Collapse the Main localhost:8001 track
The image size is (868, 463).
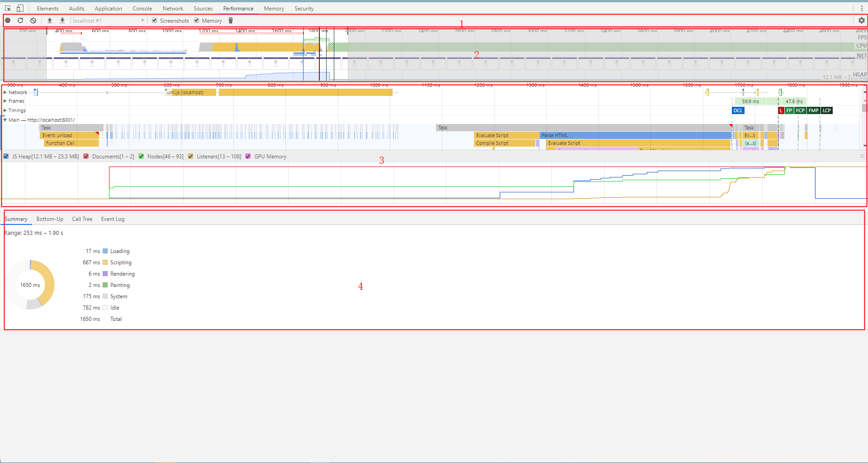(5, 120)
